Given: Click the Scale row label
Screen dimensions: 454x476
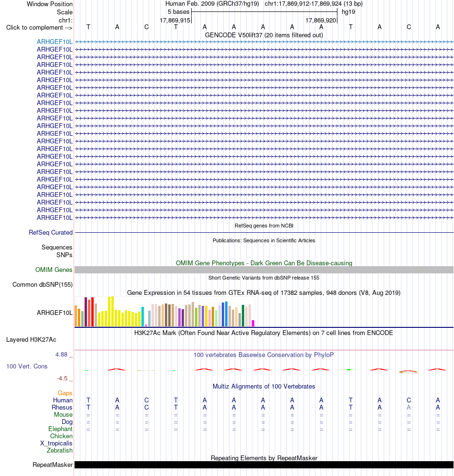Looking at the screenshot, I should [x=65, y=12].
